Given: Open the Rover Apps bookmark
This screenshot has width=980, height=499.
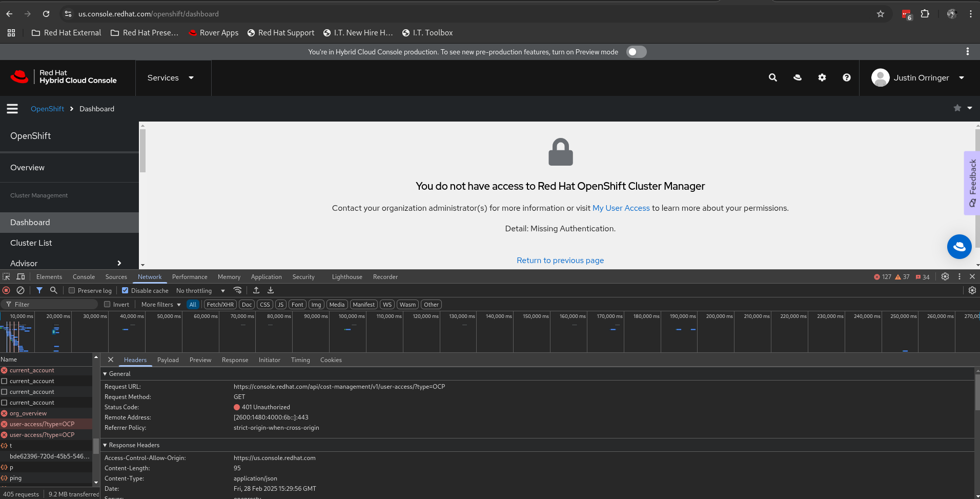Looking at the screenshot, I should [213, 33].
